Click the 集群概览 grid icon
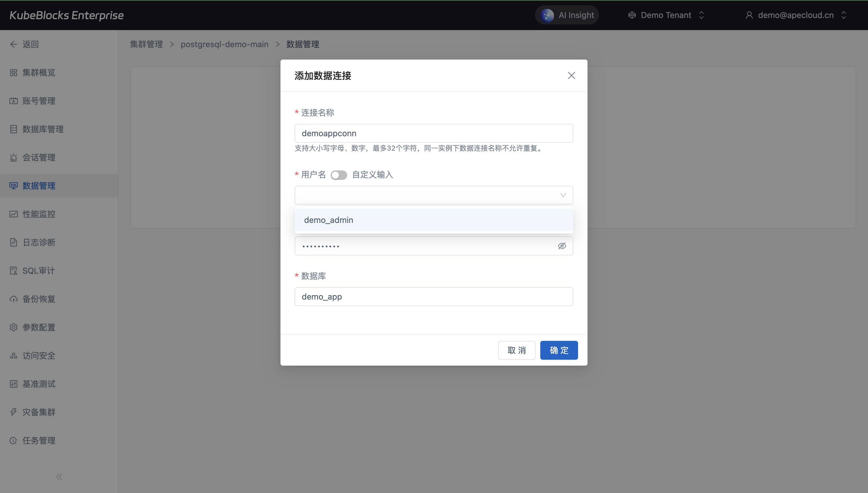Viewport: 868px width, 493px height. tap(14, 73)
